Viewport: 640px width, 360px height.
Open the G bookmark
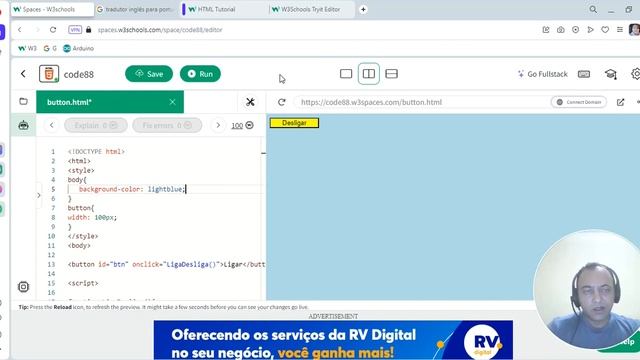pos(50,49)
